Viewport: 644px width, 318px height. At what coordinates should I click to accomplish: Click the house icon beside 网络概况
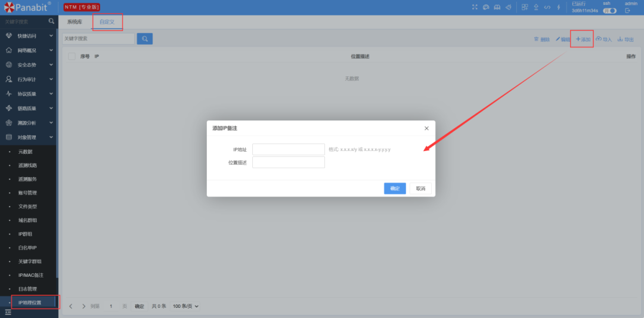[9, 50]
